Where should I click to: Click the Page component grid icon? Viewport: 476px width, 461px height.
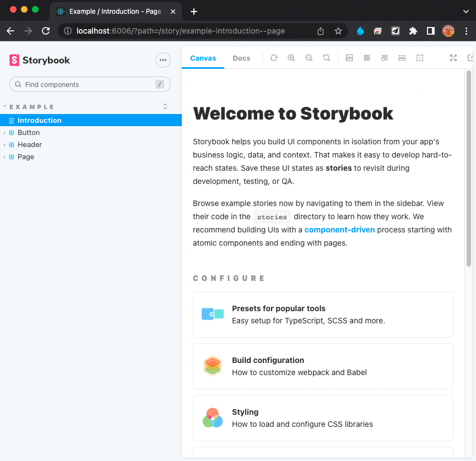click(12, 157)
